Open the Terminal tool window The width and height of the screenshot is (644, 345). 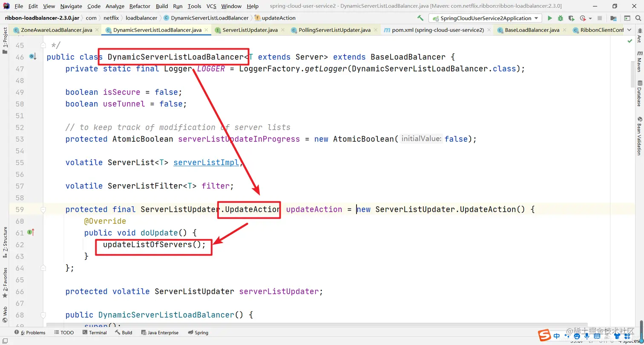point(95,333)
